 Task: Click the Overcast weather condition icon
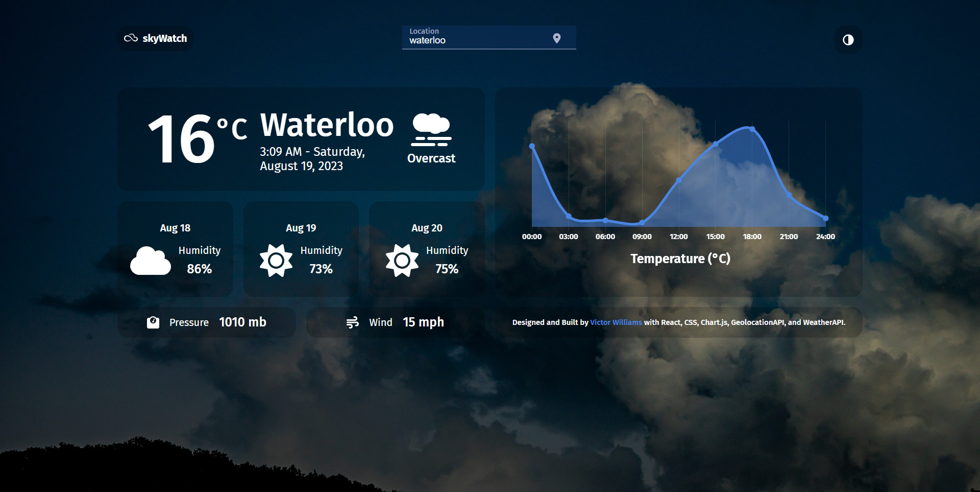pos(431,130)
